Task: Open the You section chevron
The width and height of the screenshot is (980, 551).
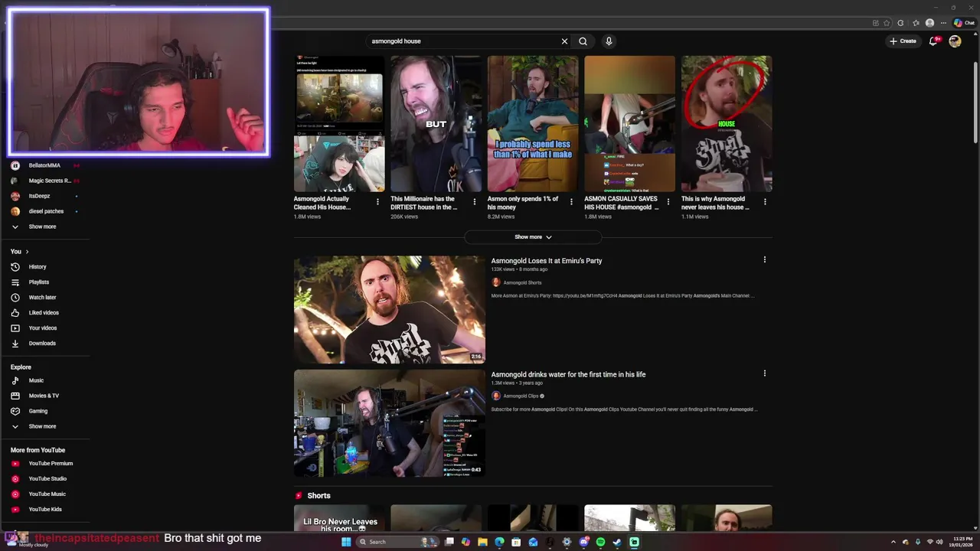Action: pyautogui.click(x=27, y=252)
